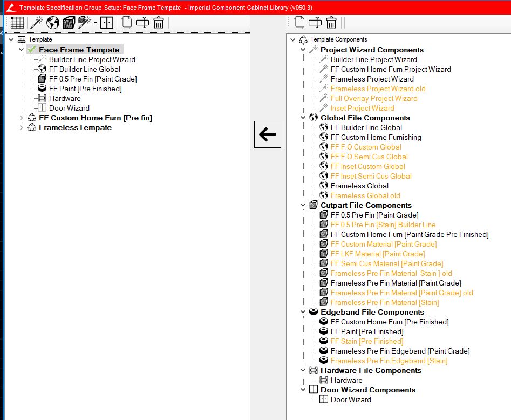Select FF F.O Custom Global
This screenshot has width=511, height=420.
coord(366,147)
